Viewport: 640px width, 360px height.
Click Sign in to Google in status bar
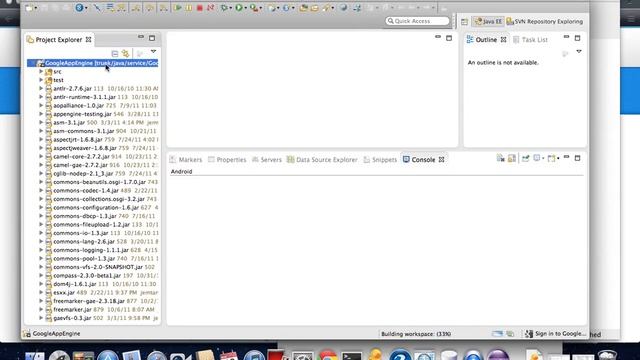pos(556,334)
